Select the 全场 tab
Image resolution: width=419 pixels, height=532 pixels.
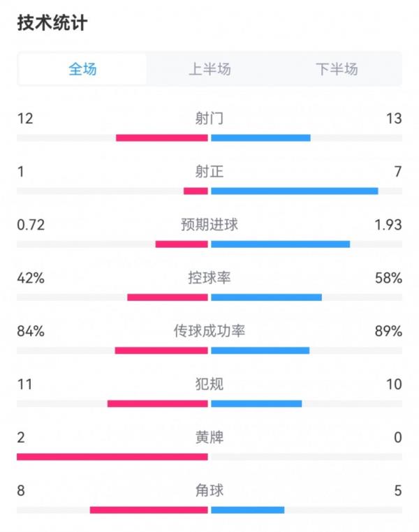pos(82,69)
